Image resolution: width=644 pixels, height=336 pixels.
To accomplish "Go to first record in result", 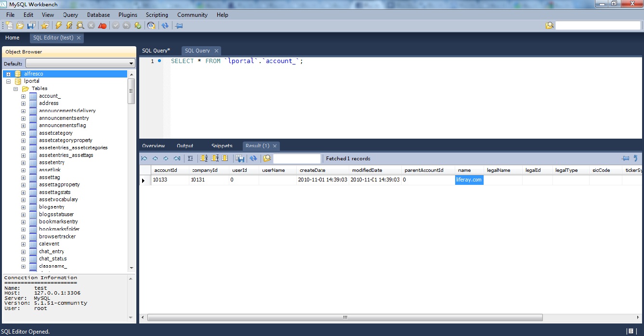I will [x=144, y=158].
